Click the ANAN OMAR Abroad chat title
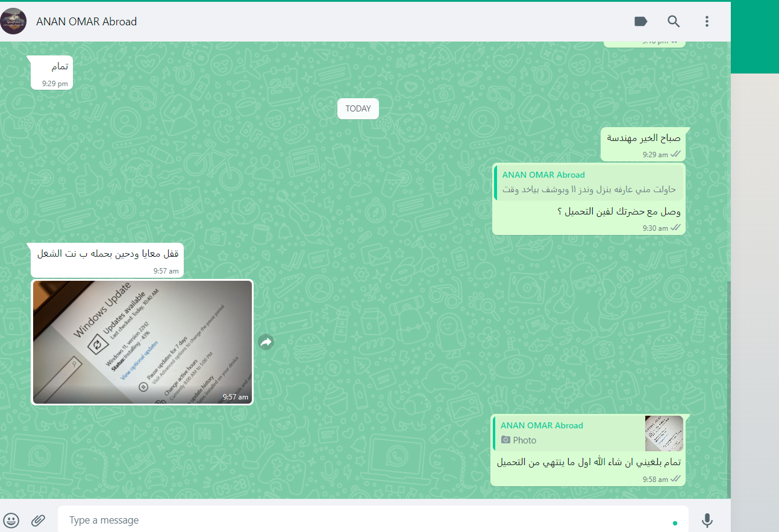 87,22
